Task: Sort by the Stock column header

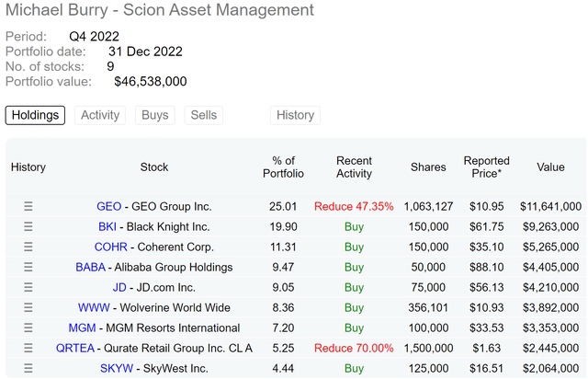Action: coord(154,167)
